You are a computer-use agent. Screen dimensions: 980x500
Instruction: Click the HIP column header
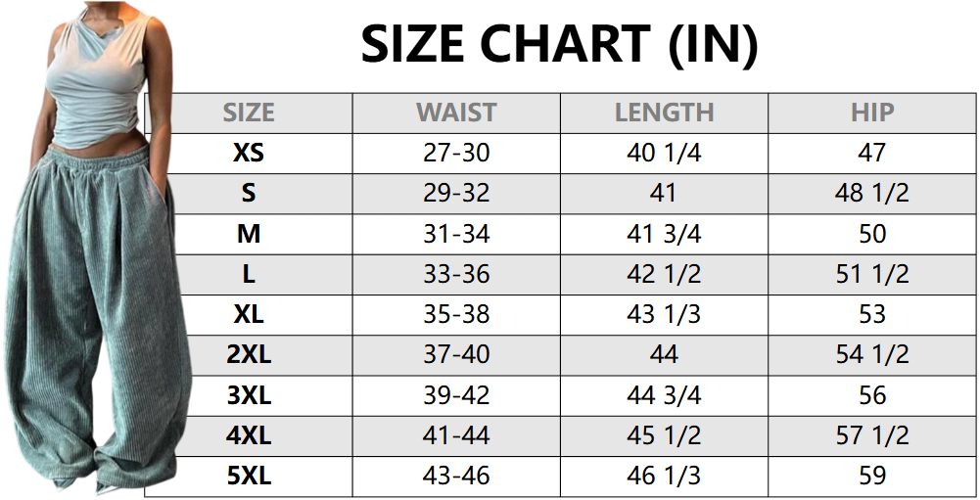[872, 113]
